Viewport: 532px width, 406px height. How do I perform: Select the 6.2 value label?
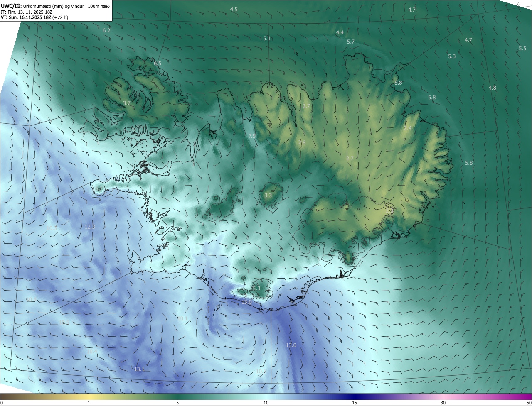(x=106, y=30)
